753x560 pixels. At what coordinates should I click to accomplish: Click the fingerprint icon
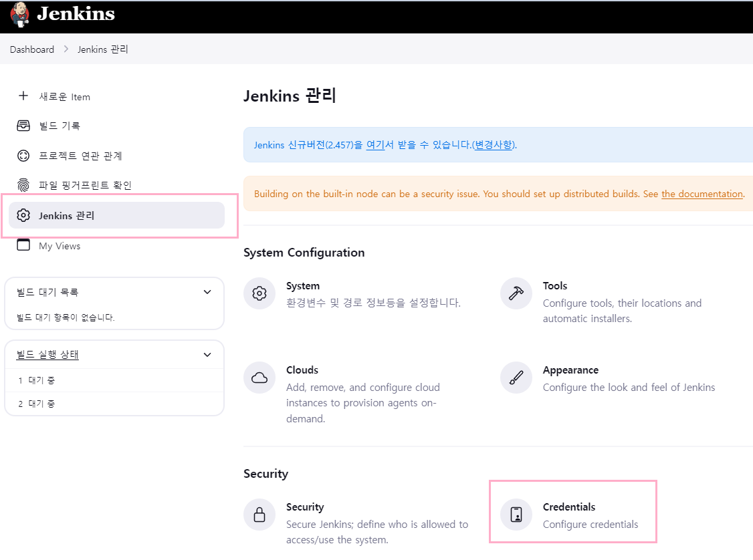23,184
